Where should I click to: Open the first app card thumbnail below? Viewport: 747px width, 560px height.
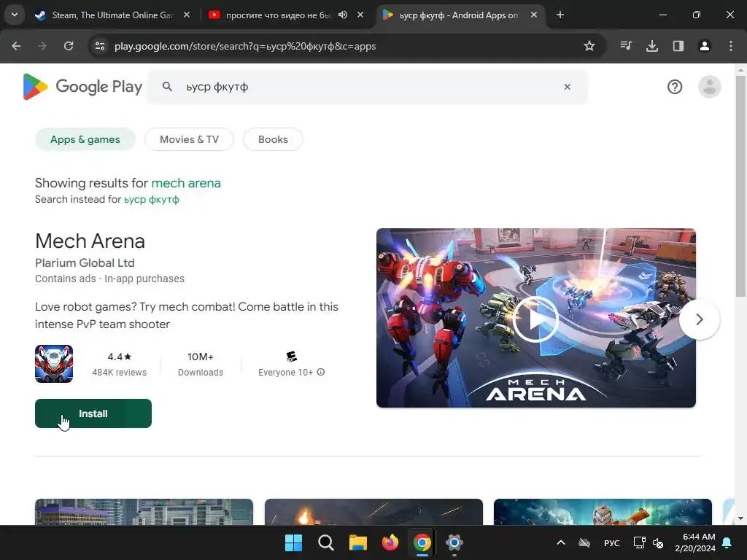[144, 512]
